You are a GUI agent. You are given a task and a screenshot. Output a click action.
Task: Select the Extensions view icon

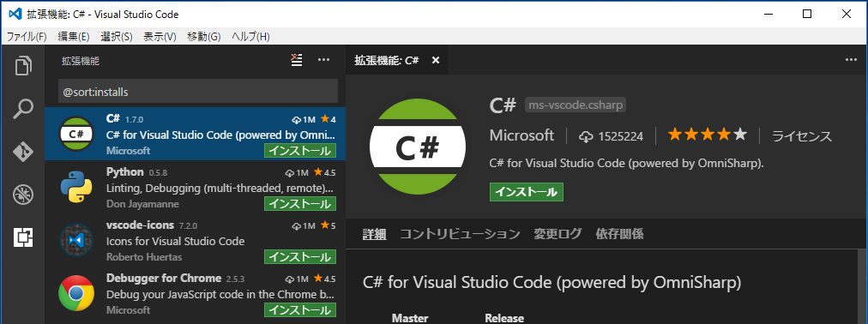pyautogui.click(x=22, y=237)
